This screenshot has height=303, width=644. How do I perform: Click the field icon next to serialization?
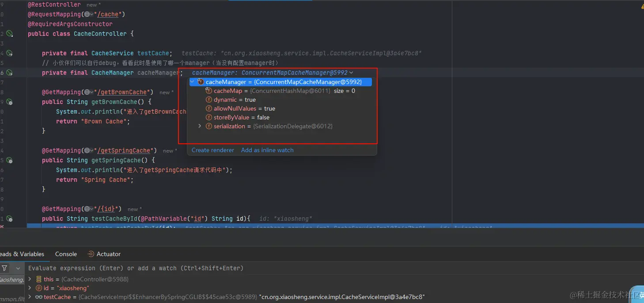pyautogui.click(x=209, y=126)
